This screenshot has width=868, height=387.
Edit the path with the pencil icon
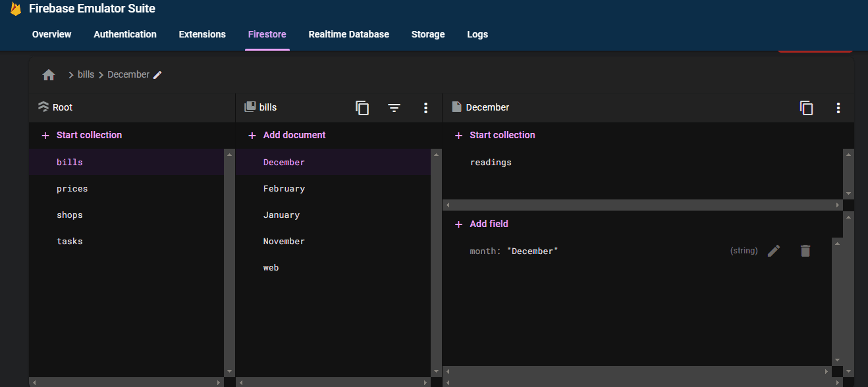(x=157, y=75)
